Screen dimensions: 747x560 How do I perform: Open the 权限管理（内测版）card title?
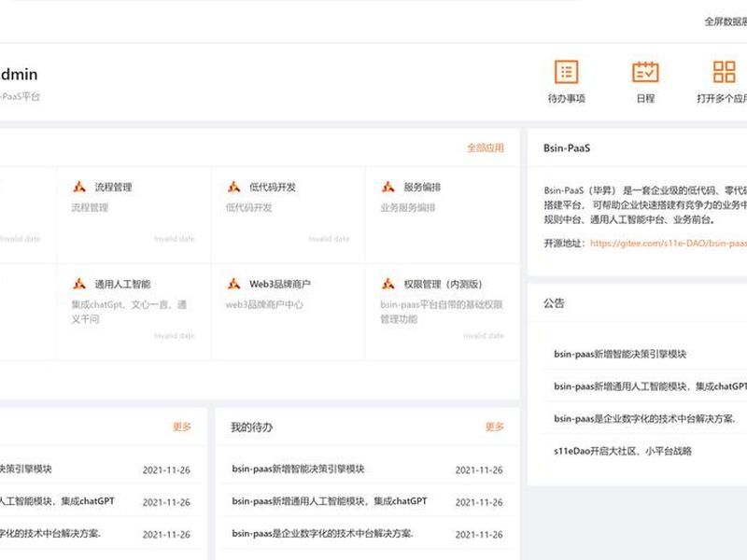[443, 285]
